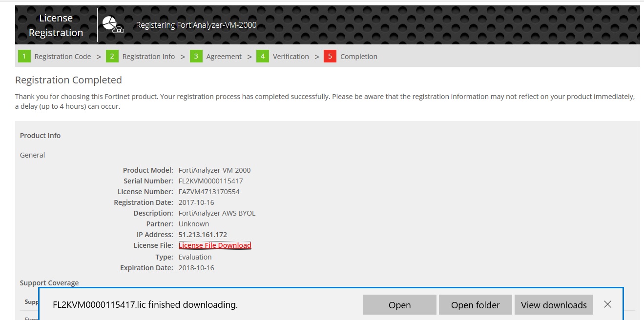Click the download finished message text

[145, 305]
